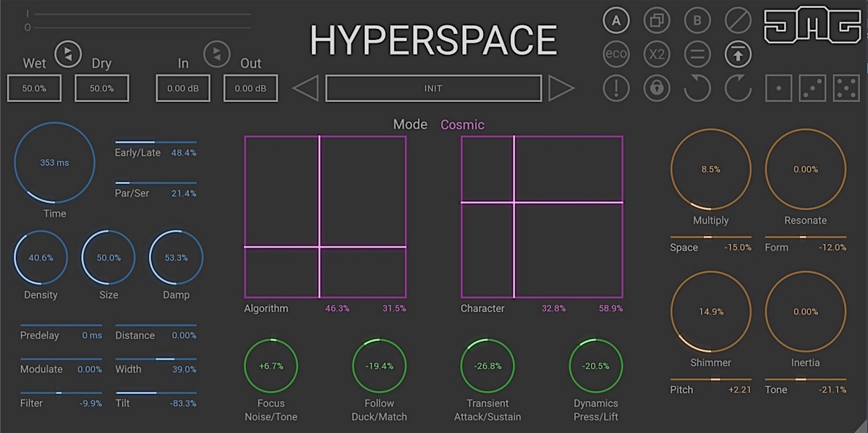Open the Cosmic mode selector
The height and width of the screenshot is (433, 868).
tap(462, 125)
